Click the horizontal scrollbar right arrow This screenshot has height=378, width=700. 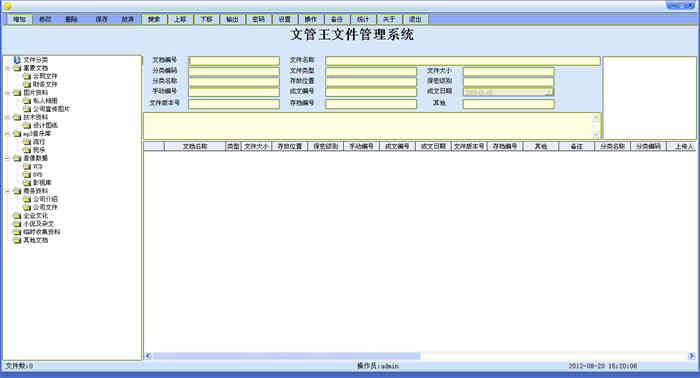692,356
